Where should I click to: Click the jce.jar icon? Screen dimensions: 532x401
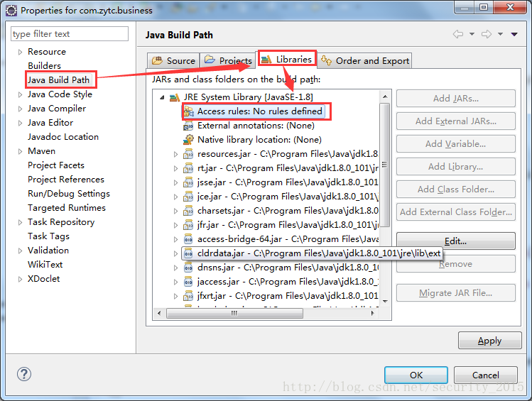(x=188, y=197)
